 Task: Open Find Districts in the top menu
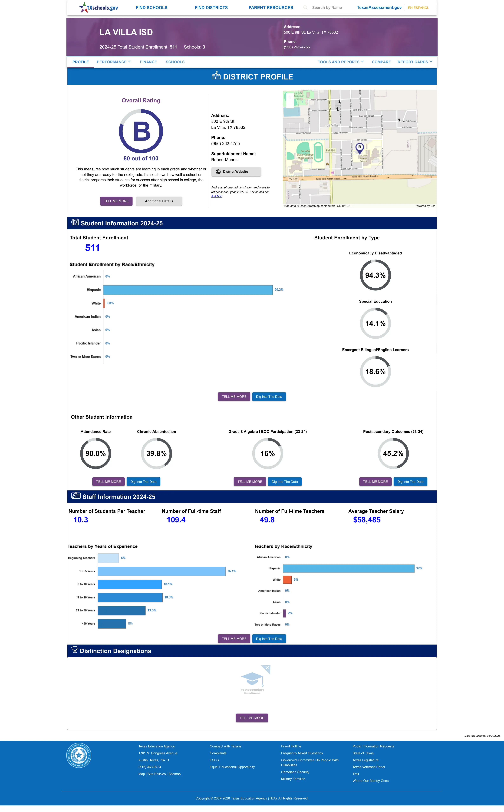(x=211, y=8)
